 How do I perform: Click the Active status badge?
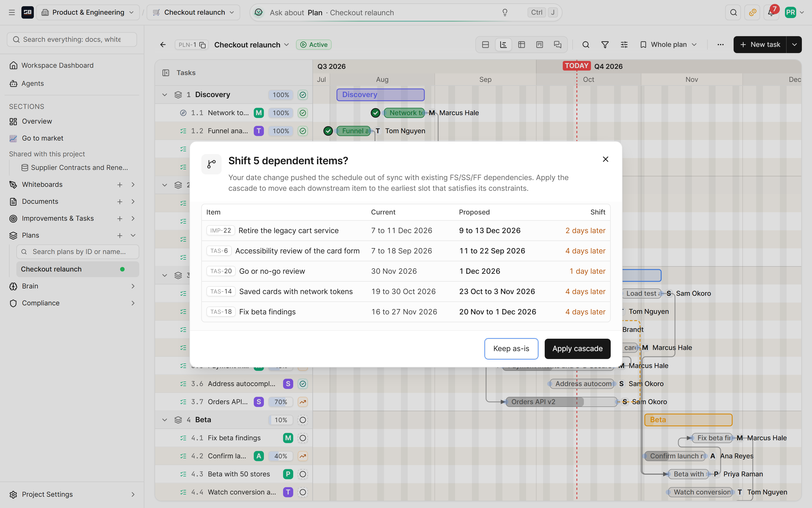pyautogui.click(x=314, y=45)
